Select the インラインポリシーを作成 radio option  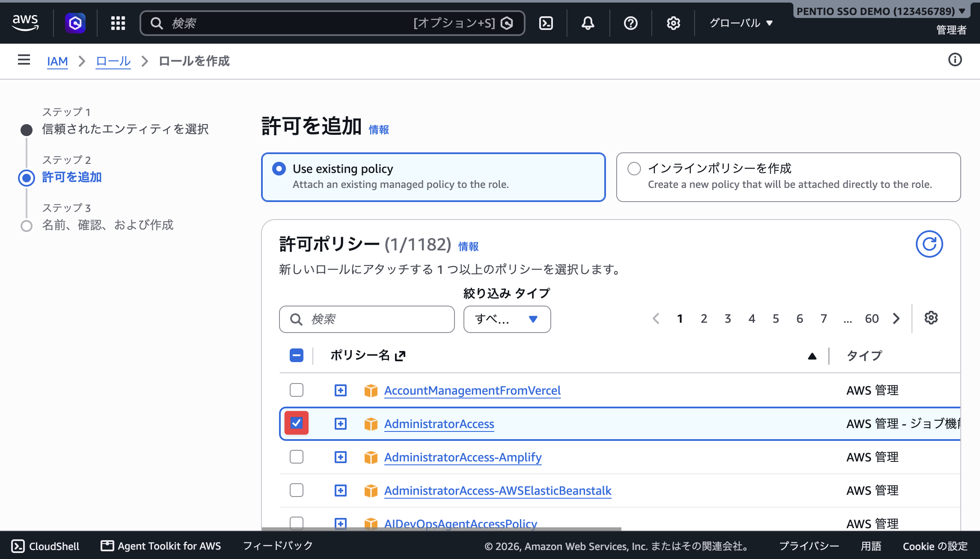coord(634,169)
